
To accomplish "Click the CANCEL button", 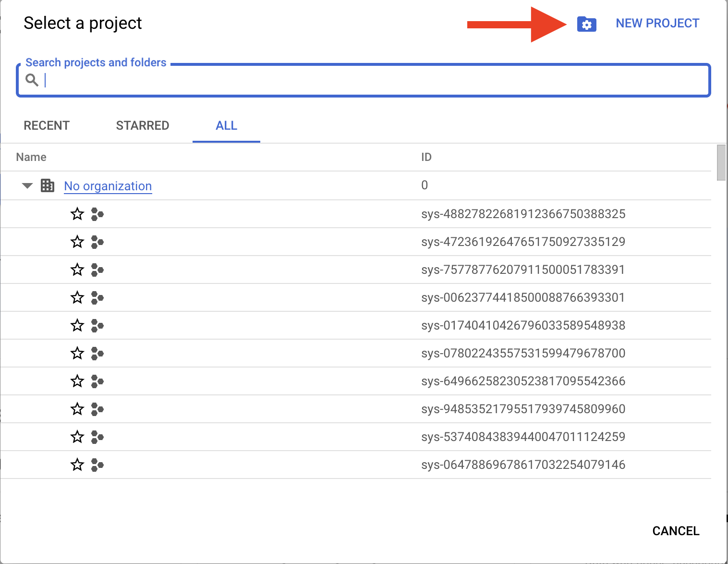I will click(x=676, y=531).
